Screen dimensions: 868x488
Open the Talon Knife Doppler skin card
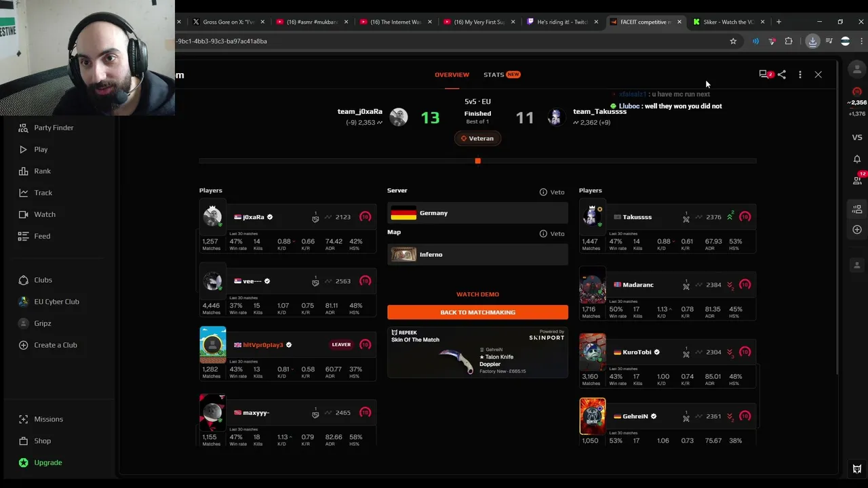click(x=477, y=352)
